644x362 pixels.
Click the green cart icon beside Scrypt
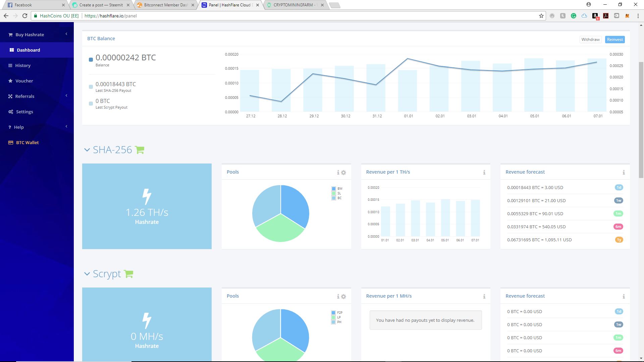(x=128, y=274)
